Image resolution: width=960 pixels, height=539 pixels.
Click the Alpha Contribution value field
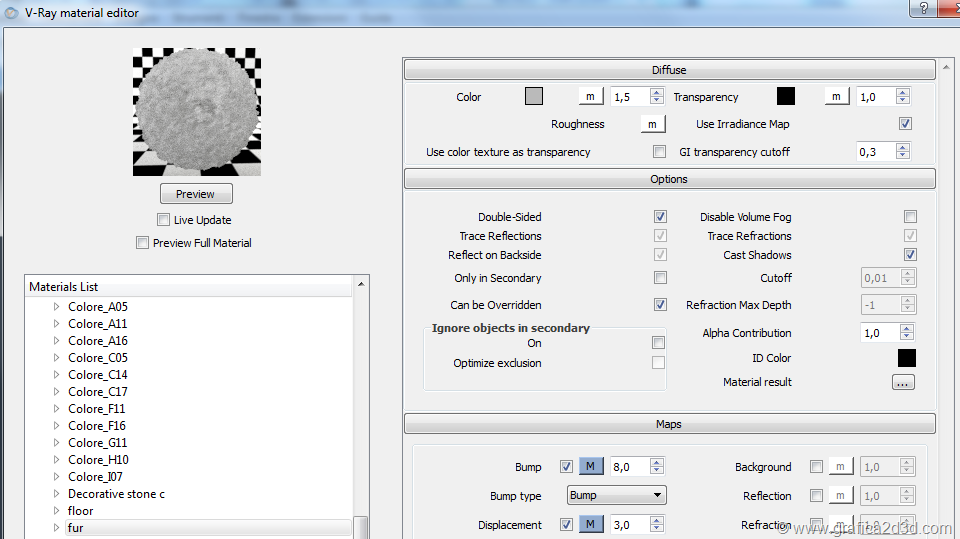click(878, 333)
